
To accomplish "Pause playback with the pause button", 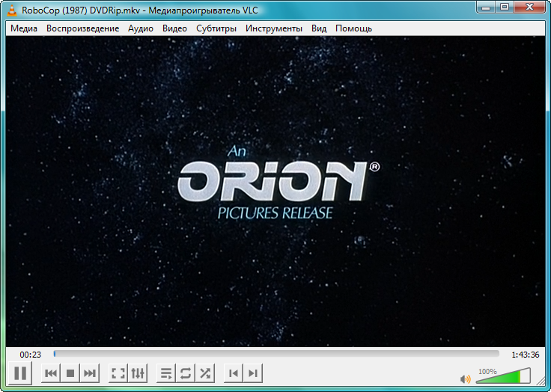I will (x=20, y=373).
